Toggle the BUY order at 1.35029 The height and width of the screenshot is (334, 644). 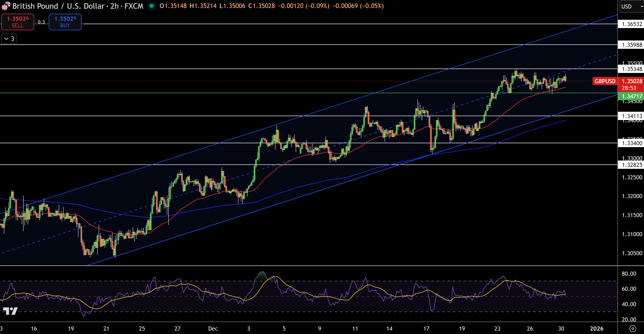[x=65, y=22]
